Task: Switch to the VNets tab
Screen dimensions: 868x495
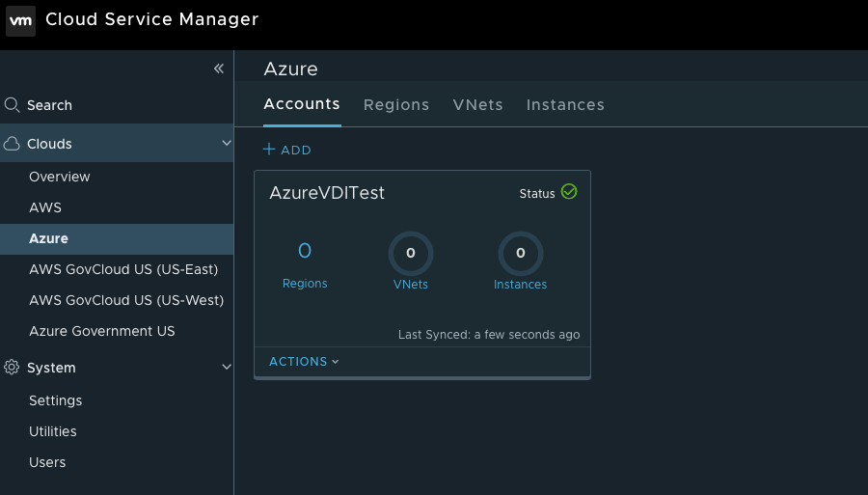Action: coord(477,104)
